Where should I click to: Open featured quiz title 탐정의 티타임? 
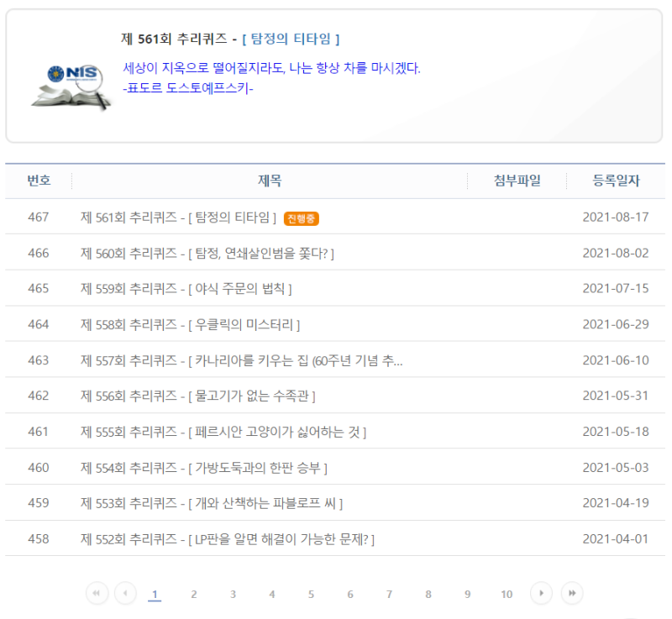pyautogui.click(x=291, y=39)
